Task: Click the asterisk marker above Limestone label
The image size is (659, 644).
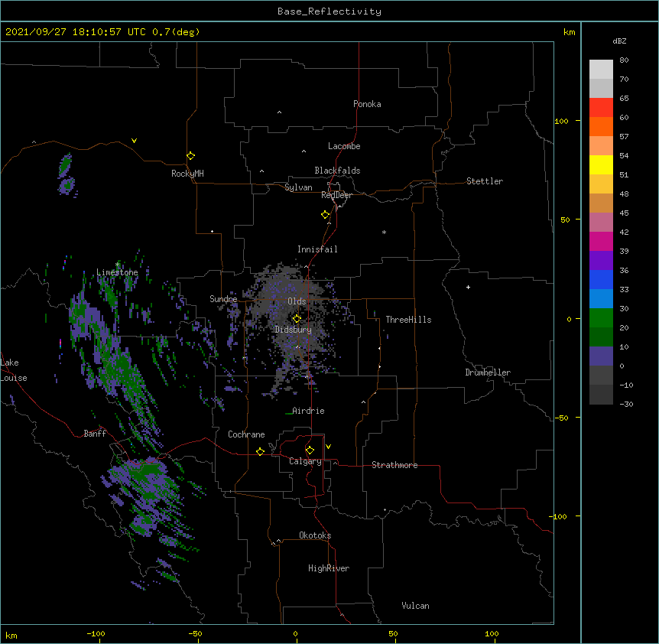Action: 117,265
